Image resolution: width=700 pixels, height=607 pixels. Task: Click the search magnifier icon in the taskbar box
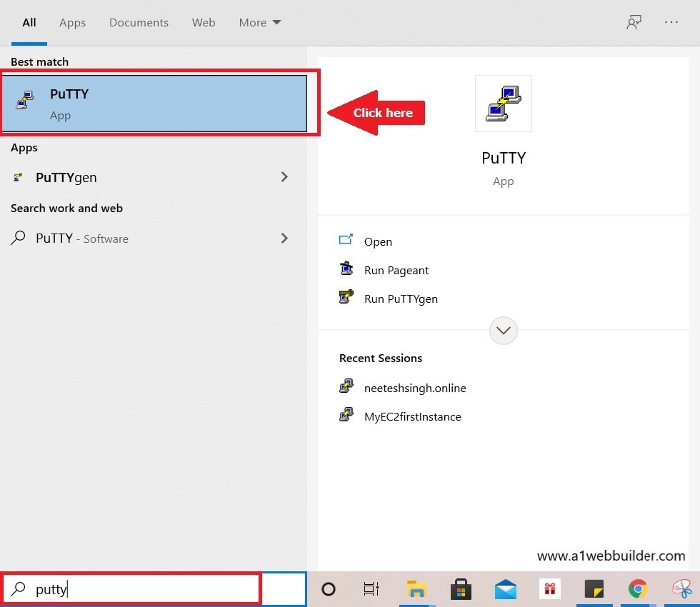[x=18, y=588]
